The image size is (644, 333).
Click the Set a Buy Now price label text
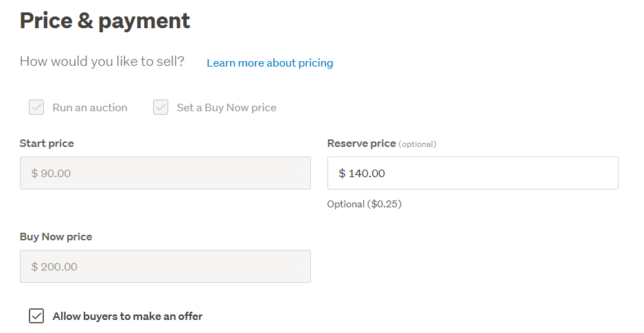pos(227,108)
